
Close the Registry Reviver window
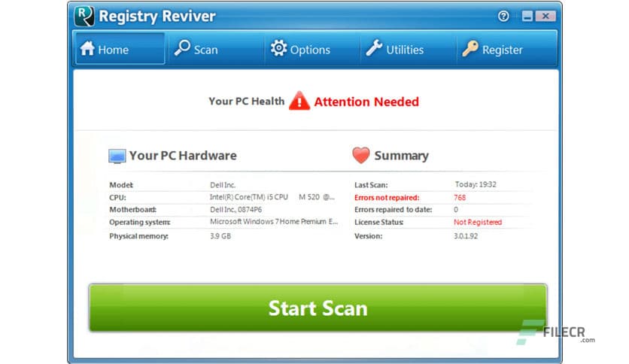545,16
